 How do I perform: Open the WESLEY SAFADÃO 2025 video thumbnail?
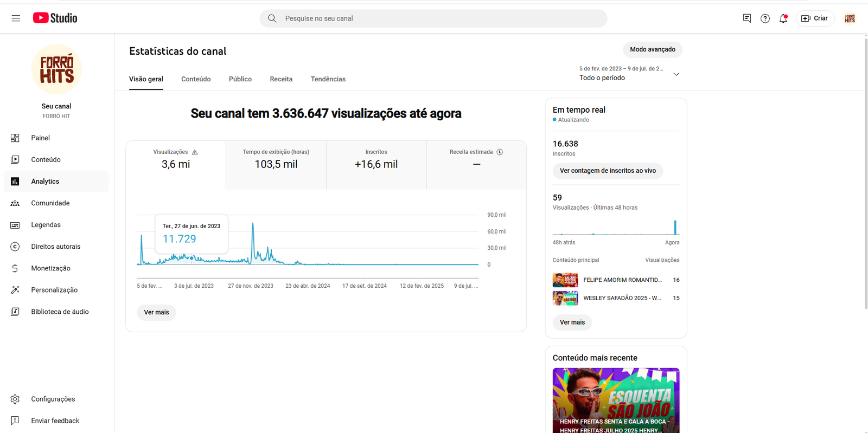[x=565, y=298]
